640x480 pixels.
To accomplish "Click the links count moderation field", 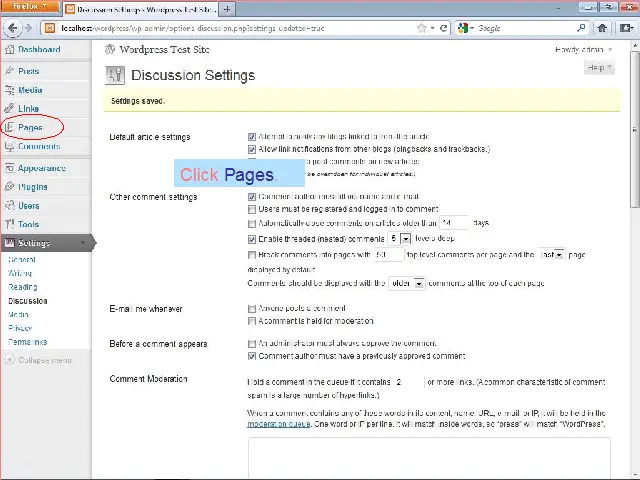I will [x=409, y=382].
